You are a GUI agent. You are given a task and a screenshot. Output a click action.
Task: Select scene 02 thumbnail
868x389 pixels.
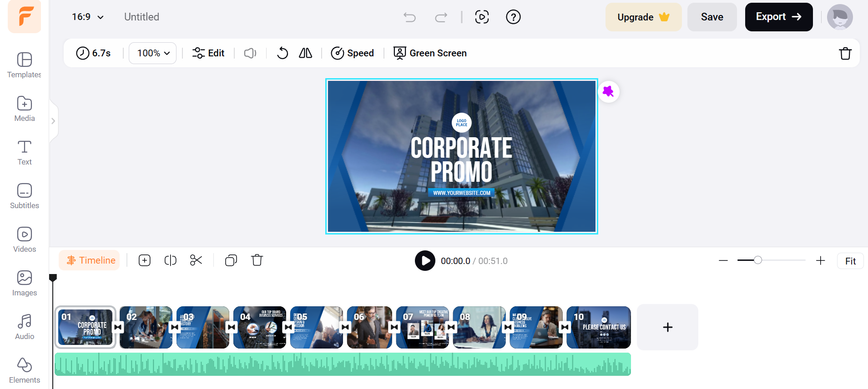(146, 327)
